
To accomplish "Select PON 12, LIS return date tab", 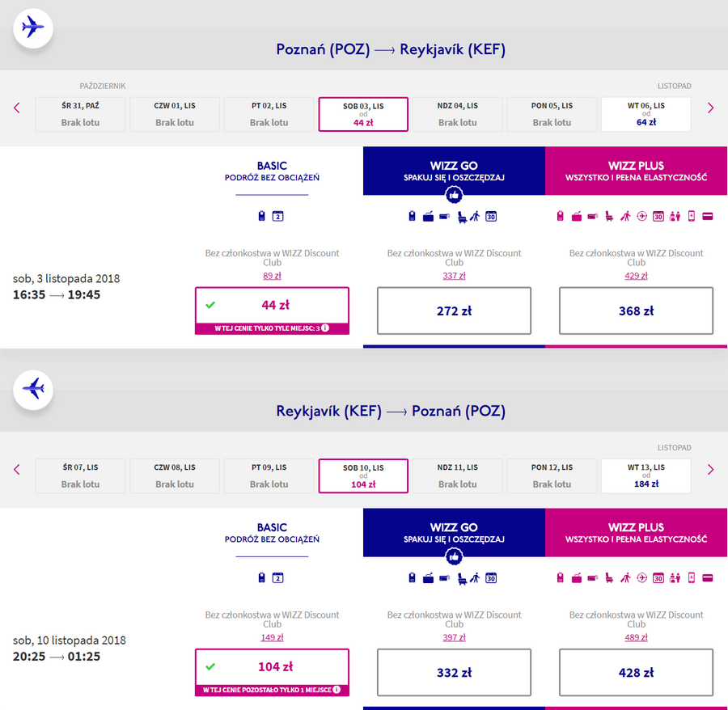I will [552, 475].
